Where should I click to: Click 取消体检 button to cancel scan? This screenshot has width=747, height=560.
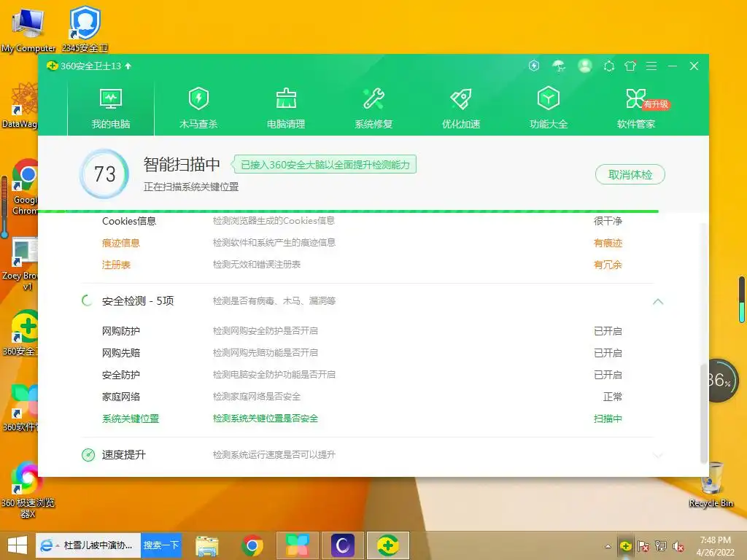point(630,175)
